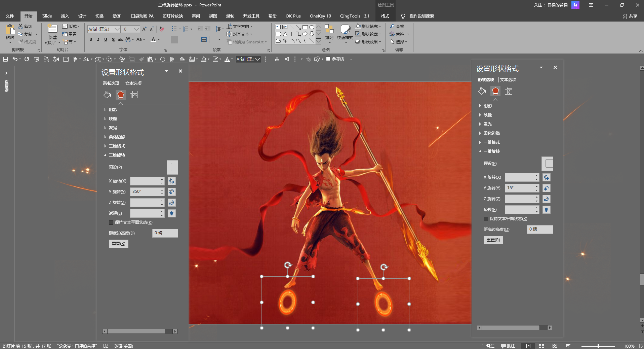This screenshot has width=644, height=349.
Task: Click Comments (批注) in status bar
Action: (x=508, y=346)
